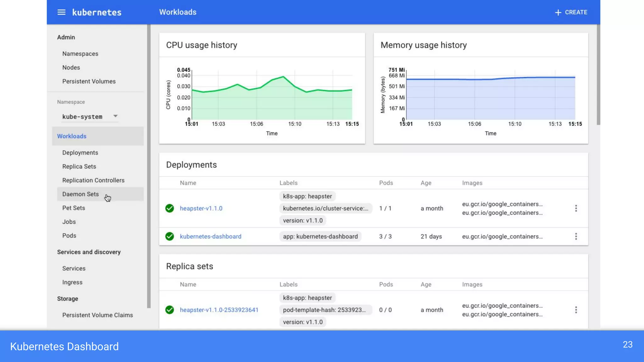Click the sidebar vertical scrollbar
Image resolution: width=644 pixels, height=362 pixels.
(x=149, y=166)
